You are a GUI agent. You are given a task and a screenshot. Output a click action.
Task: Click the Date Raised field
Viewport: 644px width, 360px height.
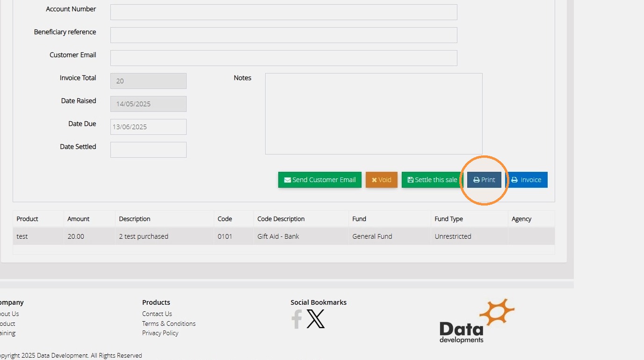pyautogui.click(x=148, y=104)
